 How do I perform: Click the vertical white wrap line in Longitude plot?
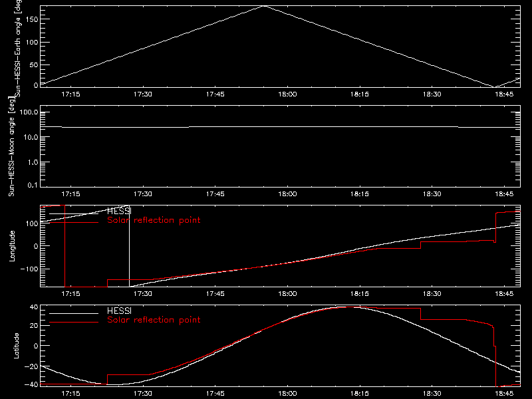(129, 246)
